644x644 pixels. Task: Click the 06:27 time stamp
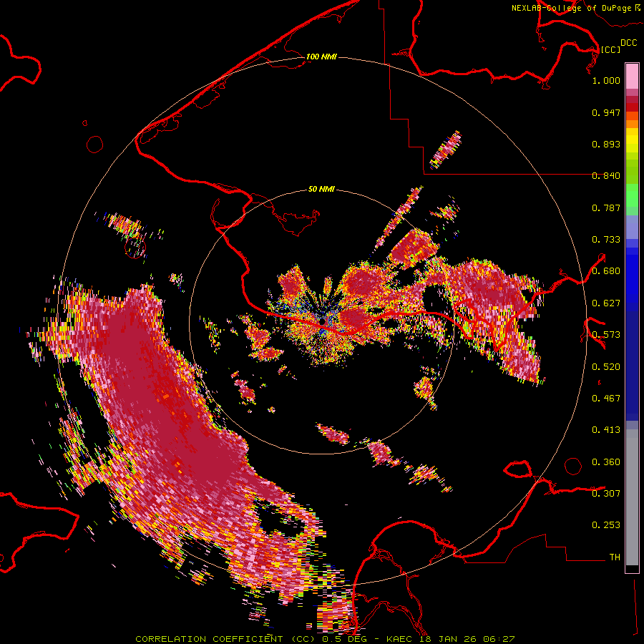click(x=498, y=639)
